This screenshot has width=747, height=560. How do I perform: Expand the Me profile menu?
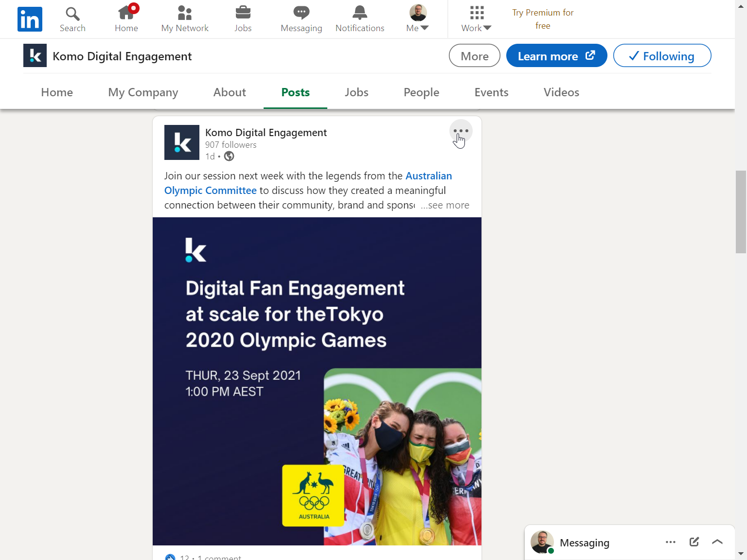tap(418, 19)
